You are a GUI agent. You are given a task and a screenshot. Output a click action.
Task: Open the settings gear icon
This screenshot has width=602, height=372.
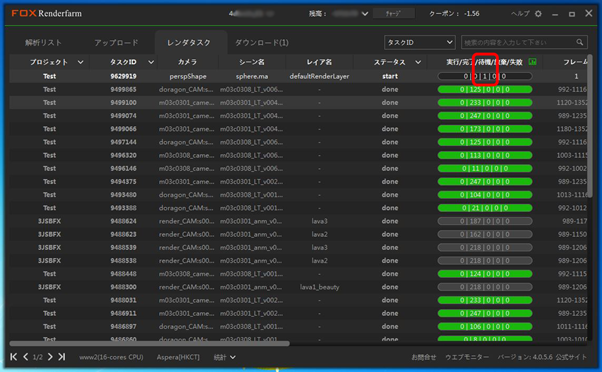point(538,14)
